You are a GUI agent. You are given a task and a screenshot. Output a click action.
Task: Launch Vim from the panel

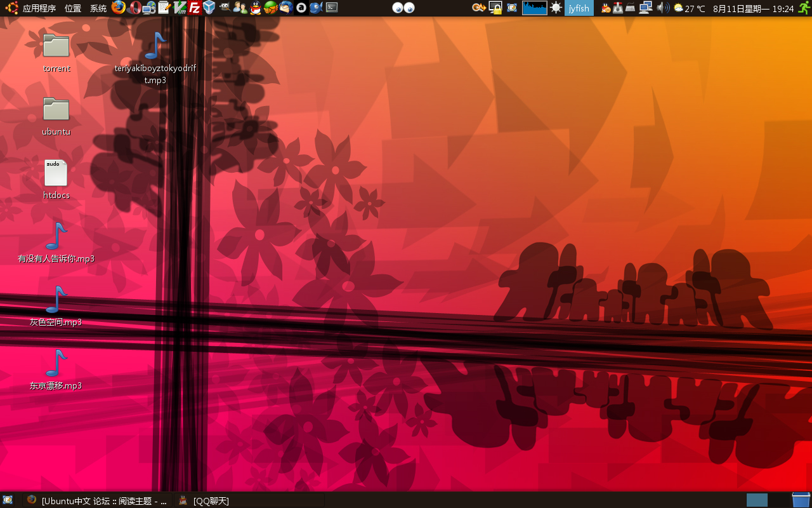click(x=180, y=8)
